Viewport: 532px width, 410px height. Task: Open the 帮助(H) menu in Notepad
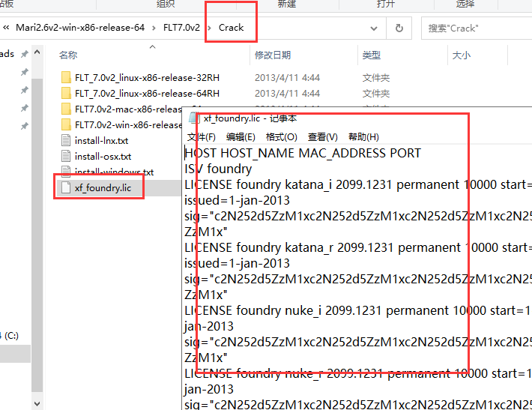click(363, 137)
